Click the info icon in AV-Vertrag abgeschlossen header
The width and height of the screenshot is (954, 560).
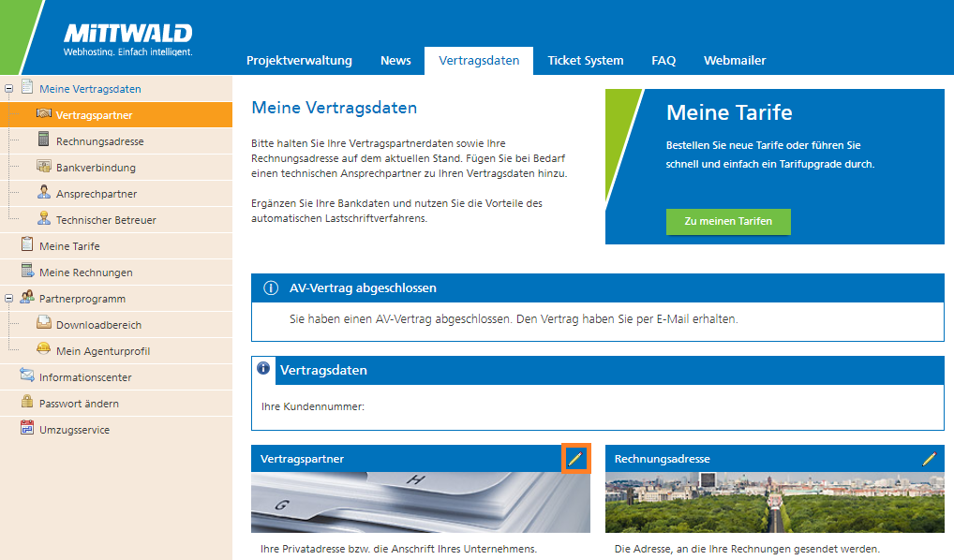(271, 287)
